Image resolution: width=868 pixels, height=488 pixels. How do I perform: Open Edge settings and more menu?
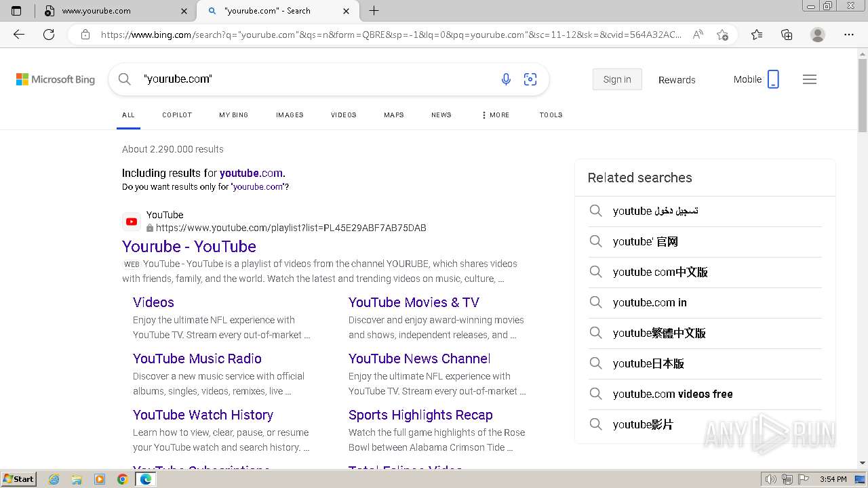[849, 35]
